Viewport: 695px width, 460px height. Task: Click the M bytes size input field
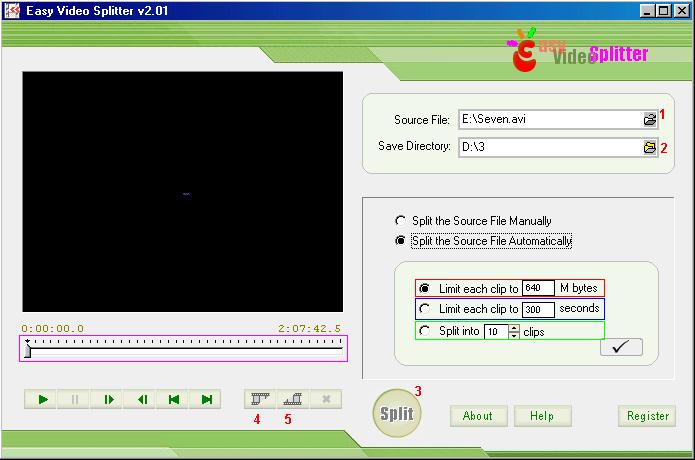[538, 288]
